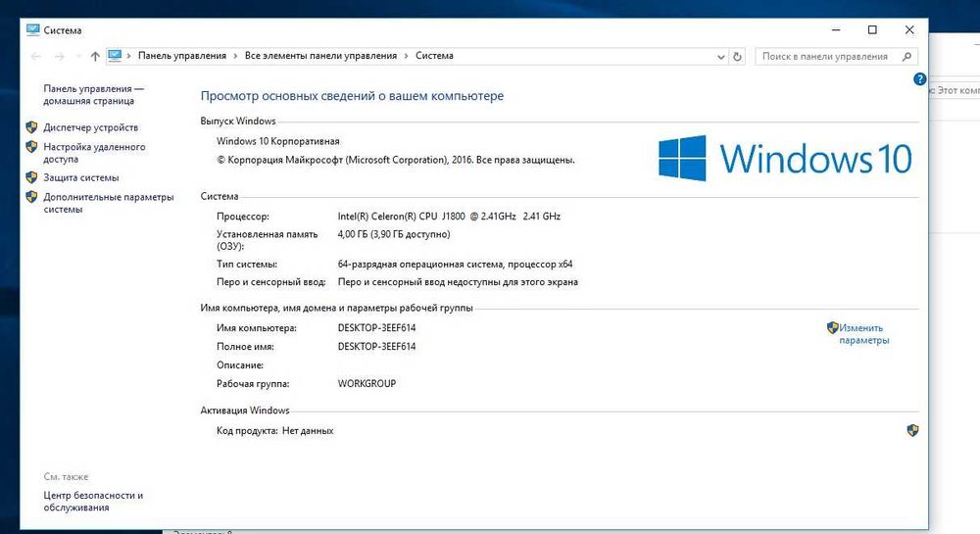
Task: Click shield icon beside Защита системы
Action: tap(32, 177)
